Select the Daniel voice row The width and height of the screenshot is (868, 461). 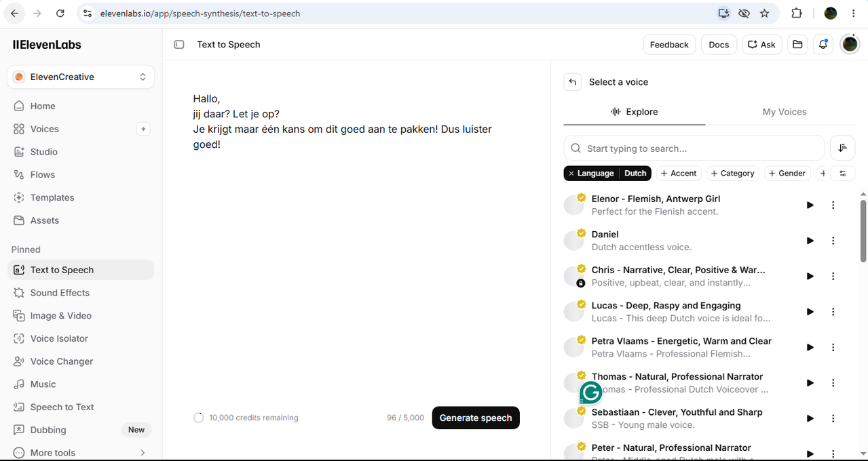709,241
